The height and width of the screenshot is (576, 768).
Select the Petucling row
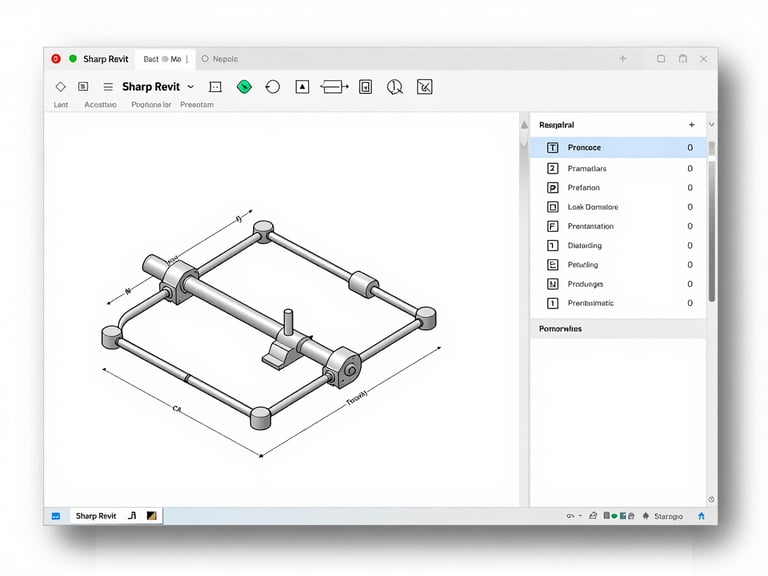click(618, 264)
